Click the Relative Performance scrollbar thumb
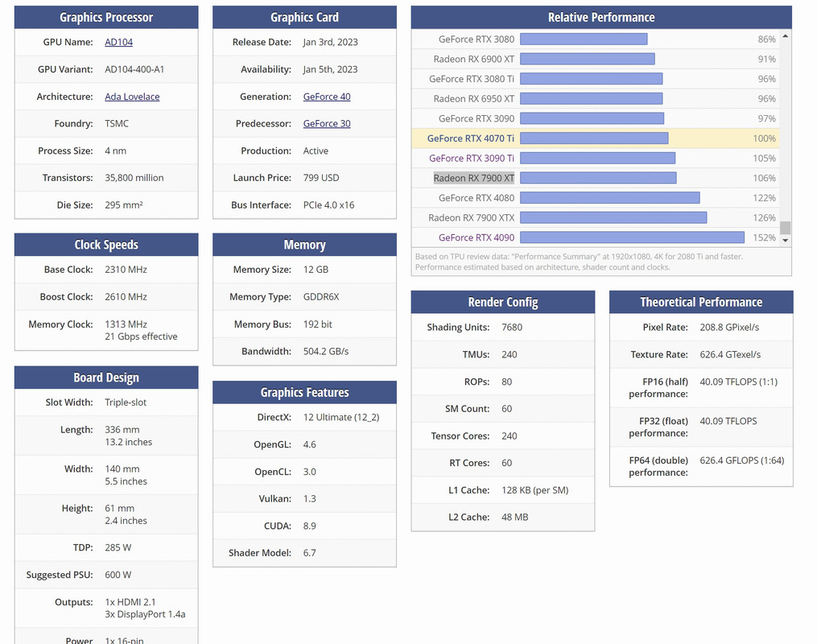Screen dimensions: 817x644 point(786,228)
